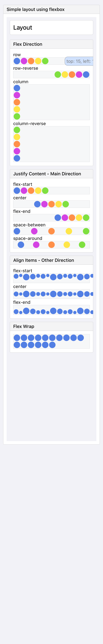The height and width of the screenshot is (644, 103).
Task: Click the orange circle in justify center row
Action: (x=51, y=204)
